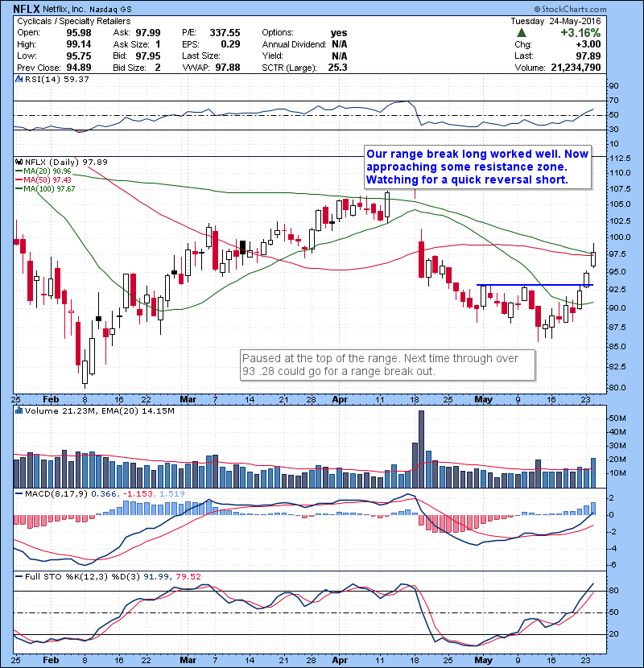The width and height of the screenshot is (644, 668).
Task: Click the blue horizontal resistance line at 93.28
Action: [x=535, y=285]
